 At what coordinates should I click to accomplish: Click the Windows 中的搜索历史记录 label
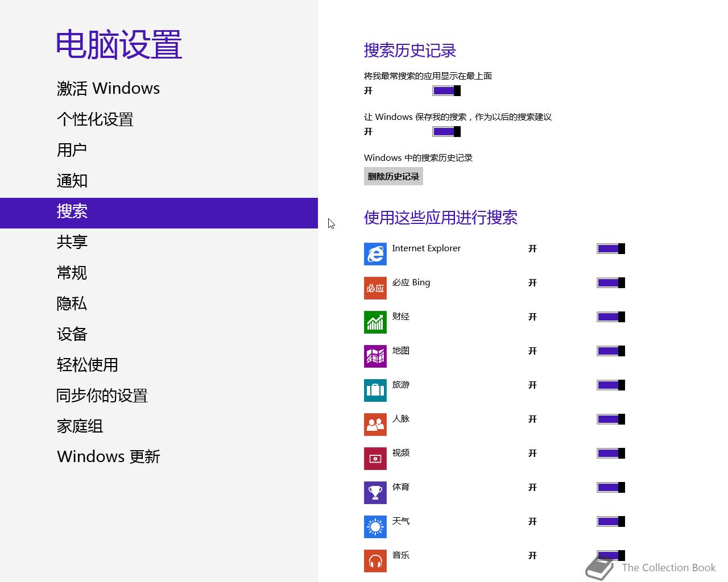[418, 158]
